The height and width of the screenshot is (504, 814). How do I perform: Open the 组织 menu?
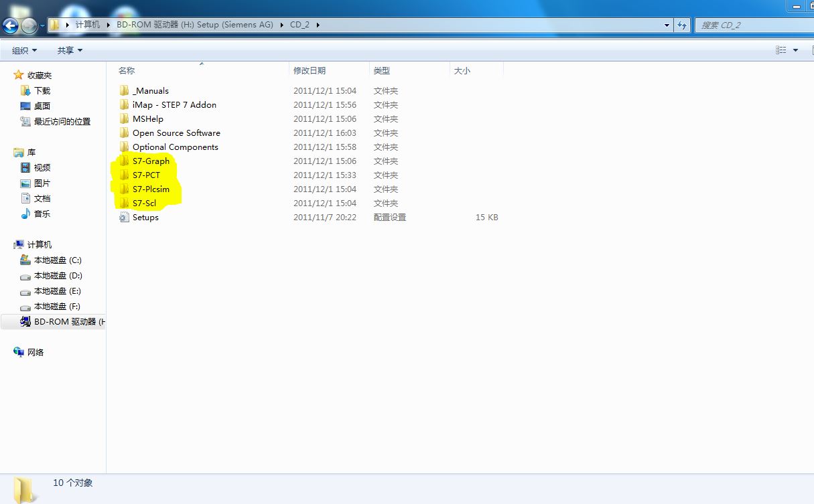pos(25,50)
